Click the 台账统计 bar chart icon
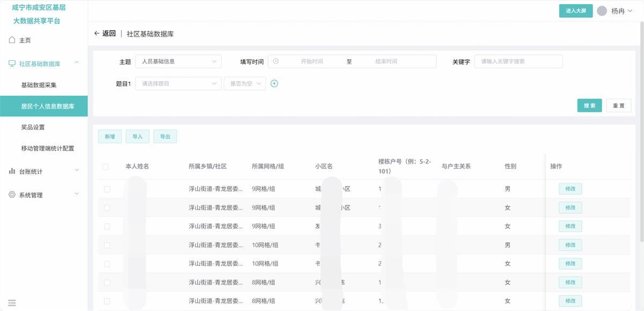Screen dimensions: 644x311 click(12, 171)
